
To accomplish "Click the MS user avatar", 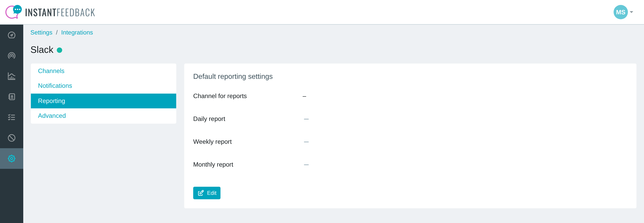I will point(620,12).
